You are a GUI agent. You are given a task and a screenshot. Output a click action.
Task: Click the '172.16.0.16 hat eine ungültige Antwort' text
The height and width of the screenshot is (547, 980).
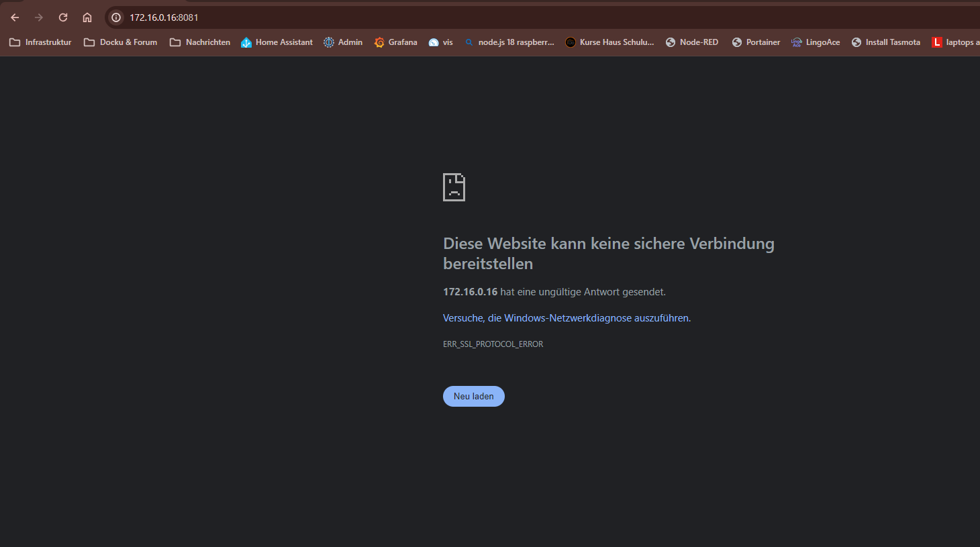pyautogui.click(x=554, y=292)
